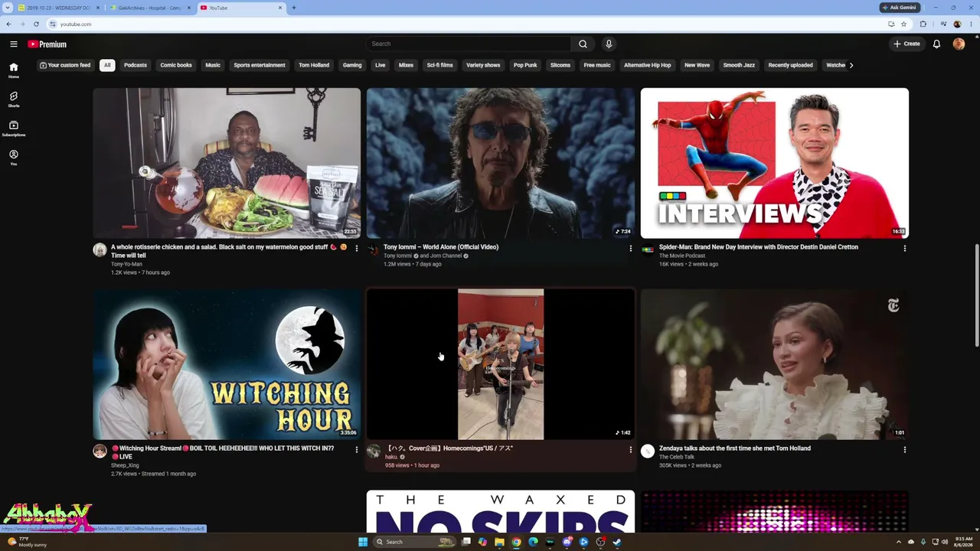Screen dimensions: 980x551
Task: Switch to the GakiArchives browser tab
Action: (149, 8)
